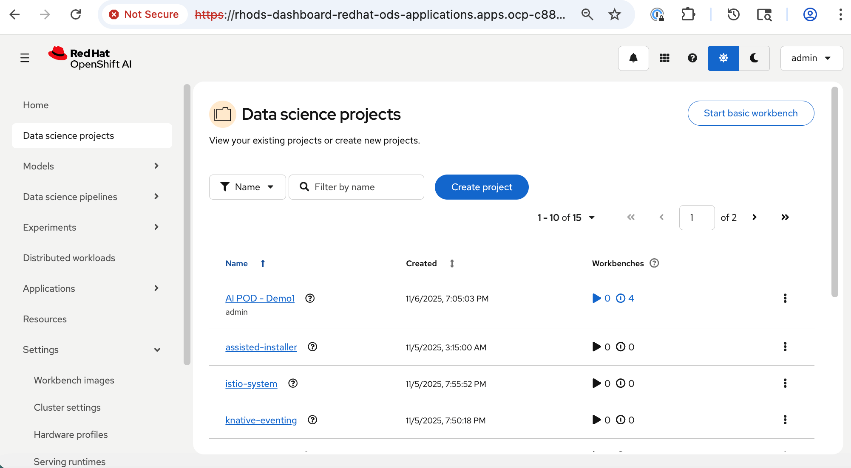Open the kebab menu for istio-system

[x=785, y=383]
